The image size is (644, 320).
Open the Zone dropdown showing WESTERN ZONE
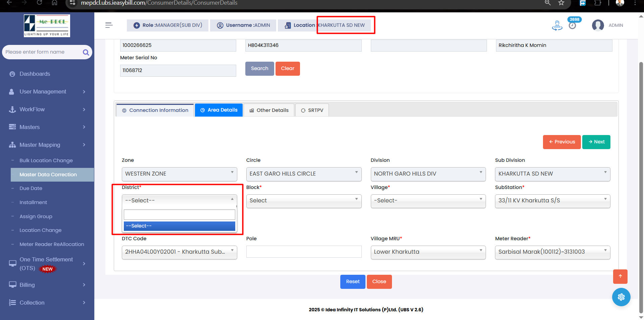pyautogui.click(x=180, y=174)
